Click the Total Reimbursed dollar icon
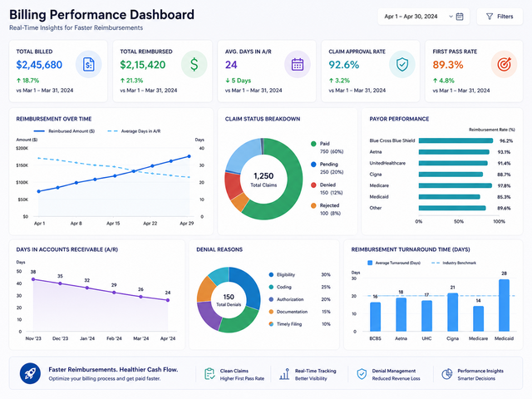Image resolution: width=532 pixels, height=399 pixels. [194, 64]
